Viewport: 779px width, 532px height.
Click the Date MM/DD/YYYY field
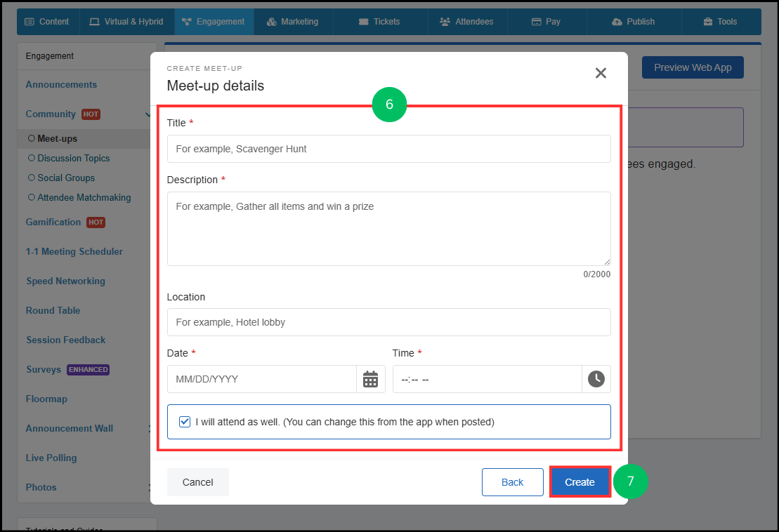point(262,379)
